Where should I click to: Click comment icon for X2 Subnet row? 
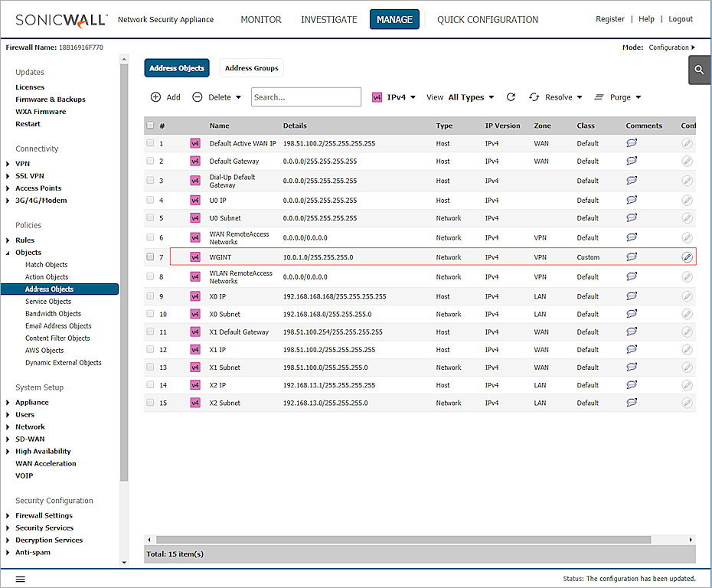632,403
